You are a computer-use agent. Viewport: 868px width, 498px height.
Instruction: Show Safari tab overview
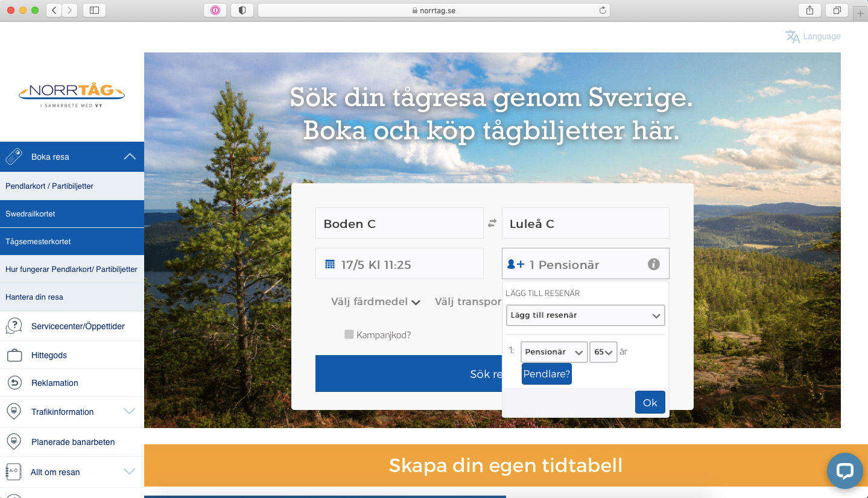tap(837, 10)
